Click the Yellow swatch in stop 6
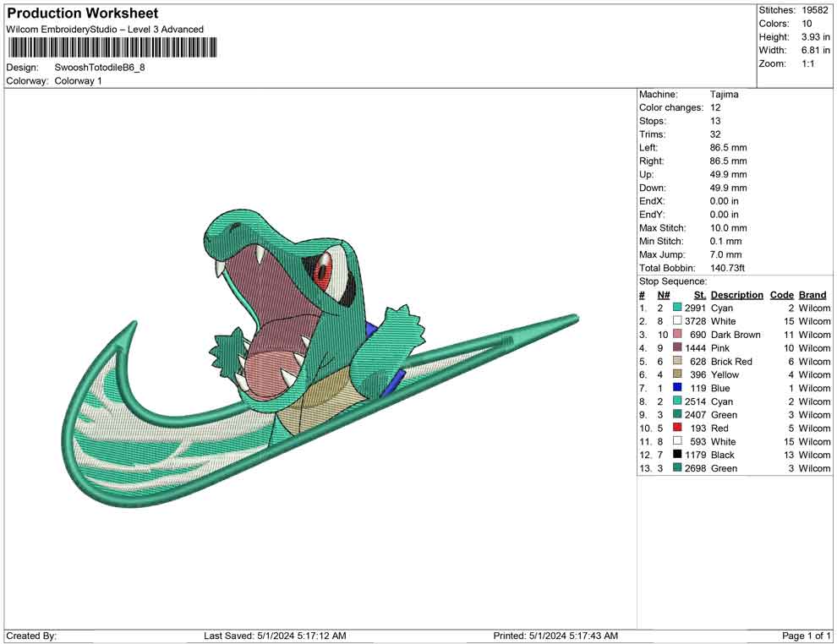The width and height of the screenshot is (837, 644). click(677, 374)
